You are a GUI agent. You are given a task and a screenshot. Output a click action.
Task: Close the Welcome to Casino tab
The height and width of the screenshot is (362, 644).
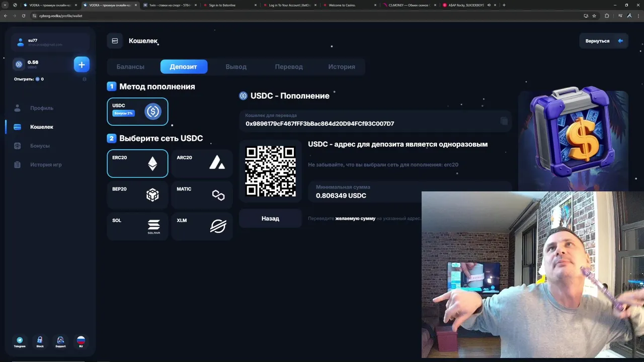[375, 5]
